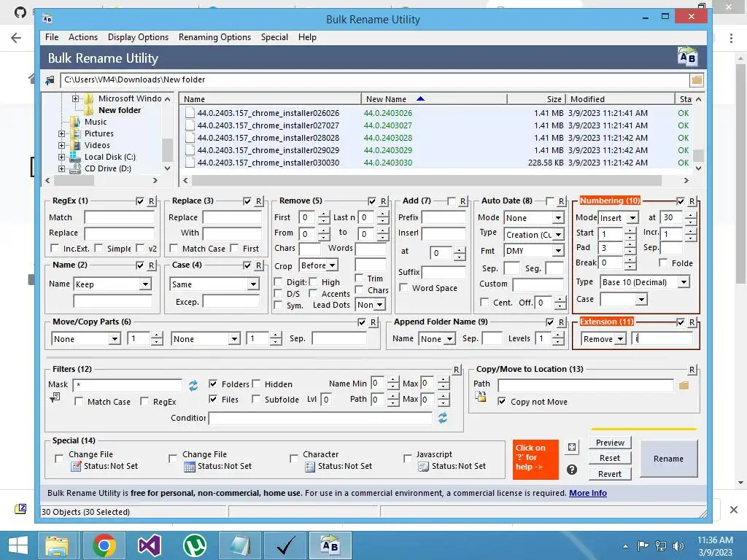Open the Display Options menu
Screen dimensions: 747x560
138,37
